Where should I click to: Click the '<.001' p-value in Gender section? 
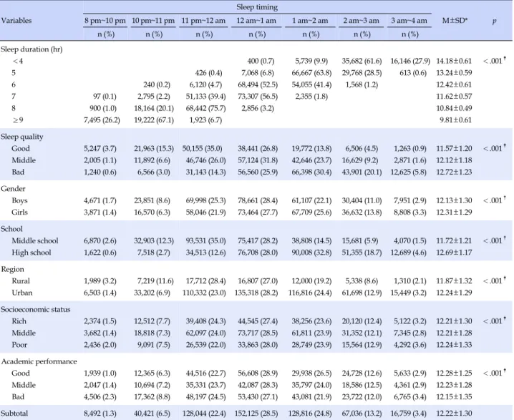(495, 200)
